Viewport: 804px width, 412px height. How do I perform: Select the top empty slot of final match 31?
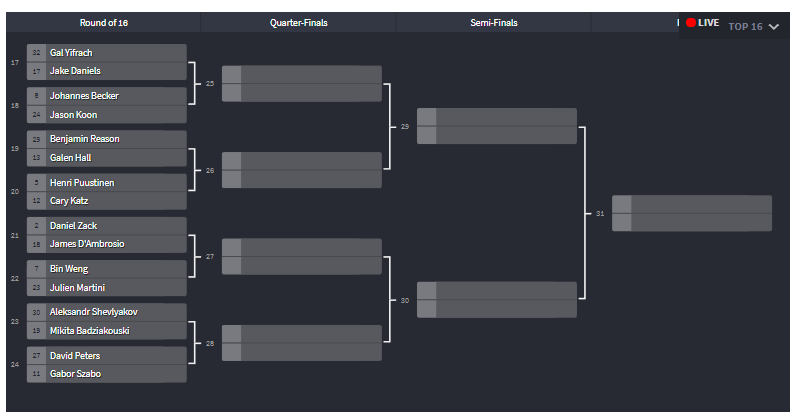[700, 204]
